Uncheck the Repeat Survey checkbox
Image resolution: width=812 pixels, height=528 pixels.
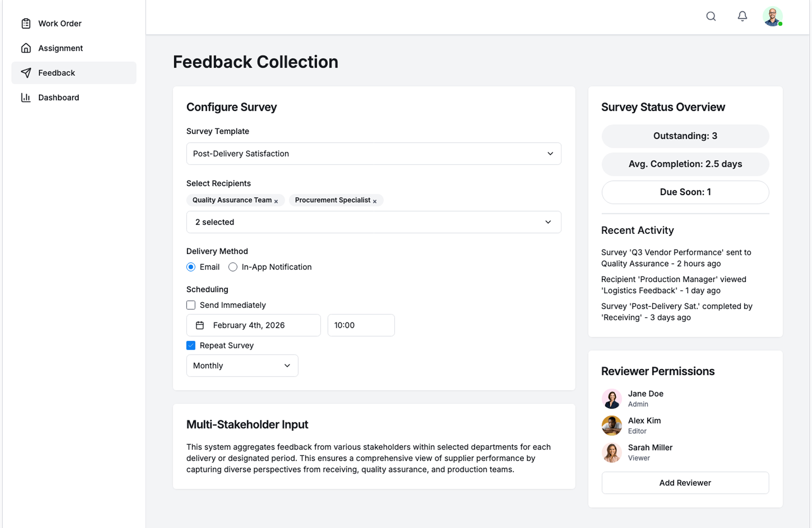click(x=191, y=346)
